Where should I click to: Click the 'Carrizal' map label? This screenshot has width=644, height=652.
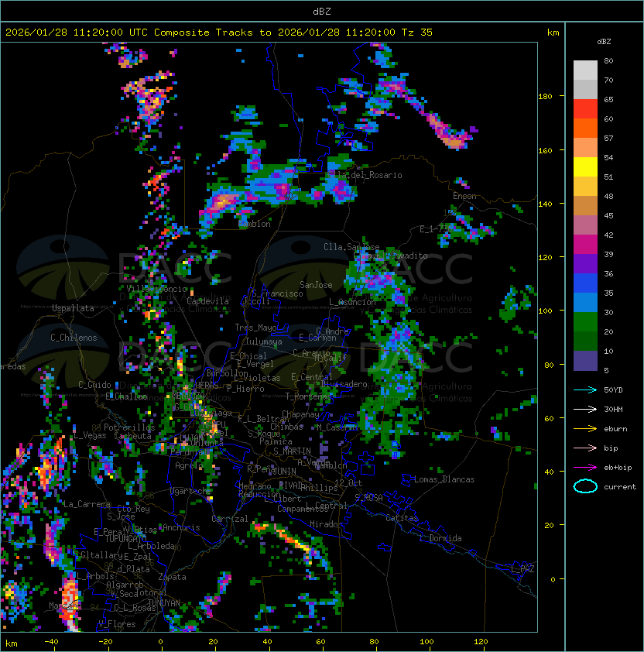tap(230, 519)
